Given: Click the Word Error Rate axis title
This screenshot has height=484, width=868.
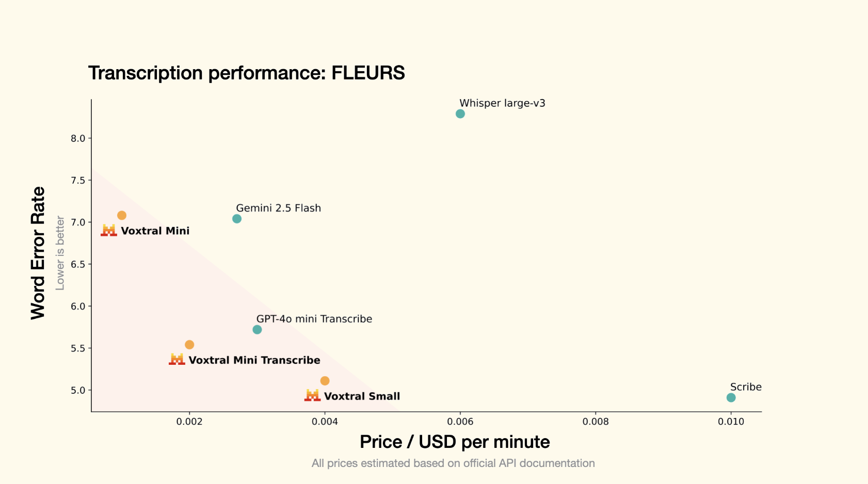Looking at the screenshot, I should [x=38, y=253].
